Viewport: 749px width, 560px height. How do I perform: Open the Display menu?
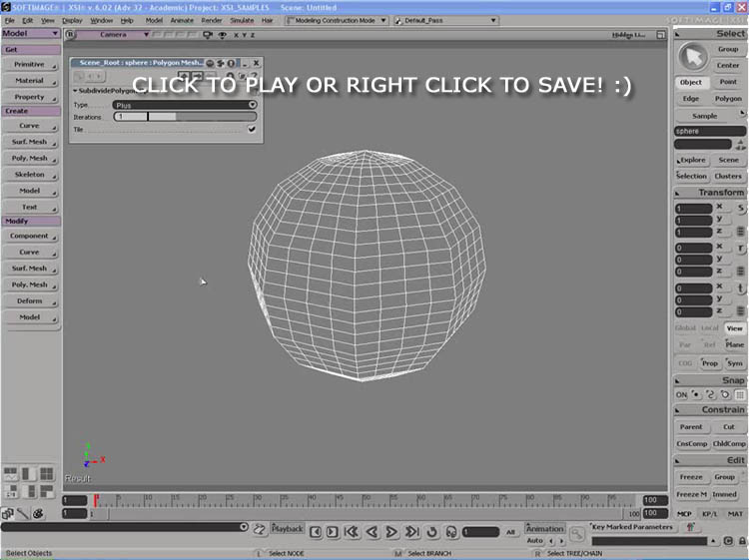(72, 20)
